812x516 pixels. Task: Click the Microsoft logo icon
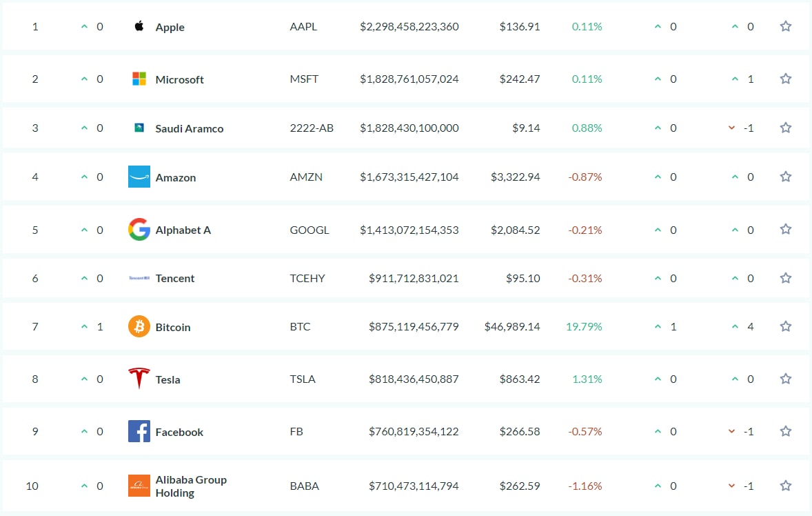coord(139,79)
